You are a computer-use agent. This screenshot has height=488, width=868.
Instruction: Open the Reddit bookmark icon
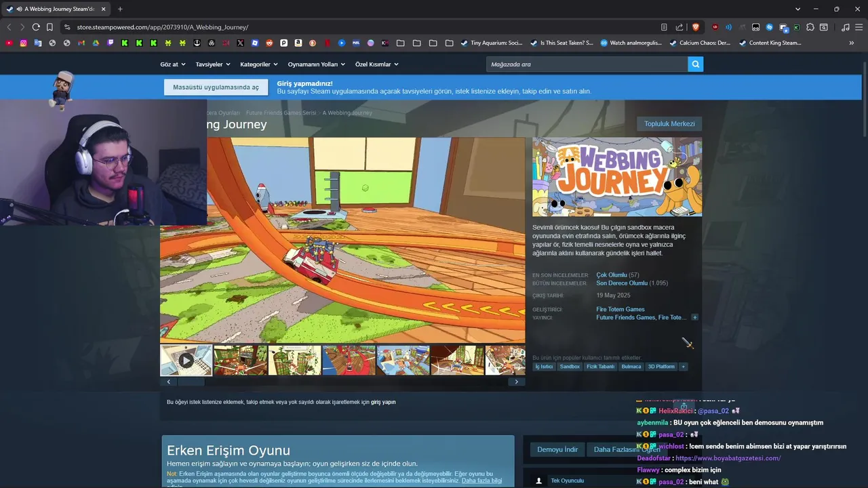(269, 43)
